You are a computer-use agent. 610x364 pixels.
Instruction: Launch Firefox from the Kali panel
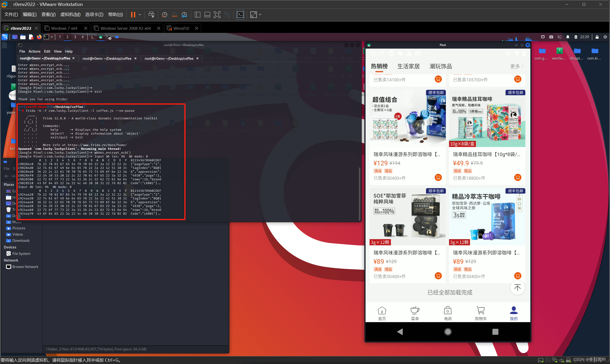(39, 37)
